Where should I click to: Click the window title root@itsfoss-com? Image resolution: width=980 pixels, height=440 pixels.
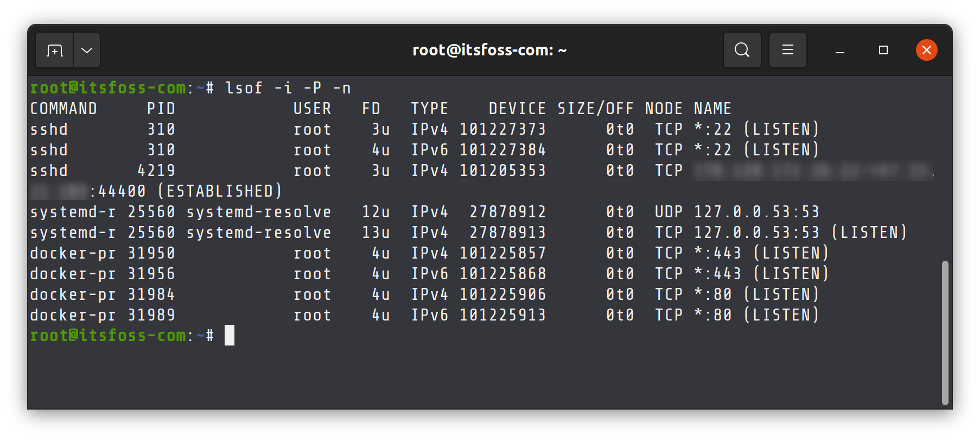point(489,51)
